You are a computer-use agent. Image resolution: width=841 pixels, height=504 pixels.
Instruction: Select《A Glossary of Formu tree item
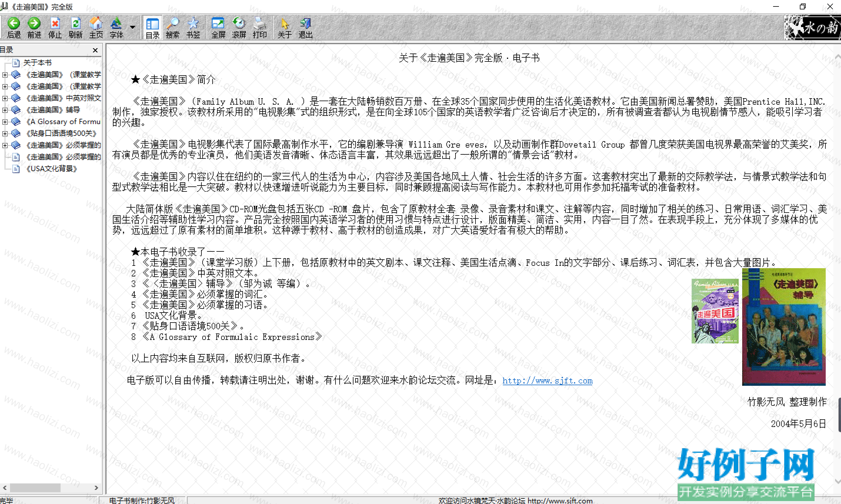pyautogui.click(x=63, y=121)
